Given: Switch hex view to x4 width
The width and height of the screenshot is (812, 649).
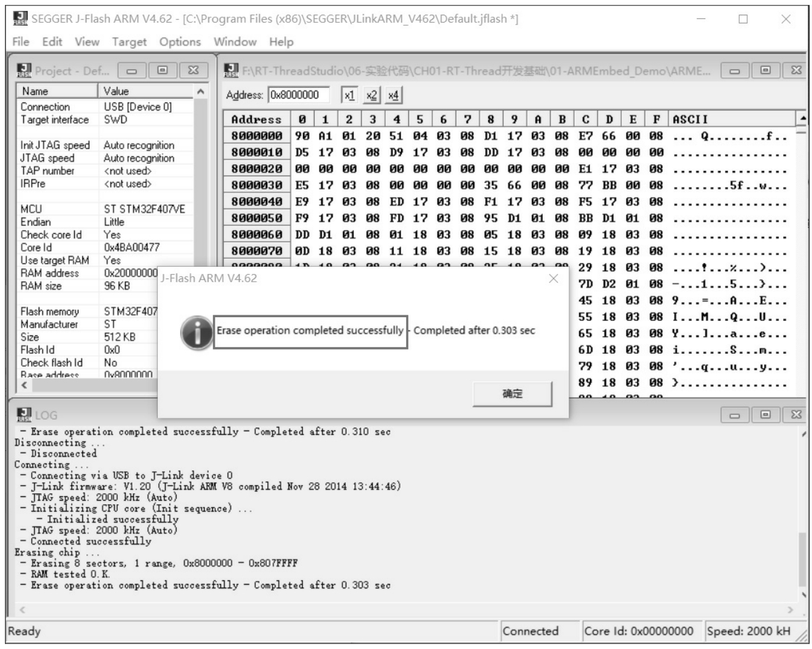Looking at the screenshot, I should pos(393,95).
